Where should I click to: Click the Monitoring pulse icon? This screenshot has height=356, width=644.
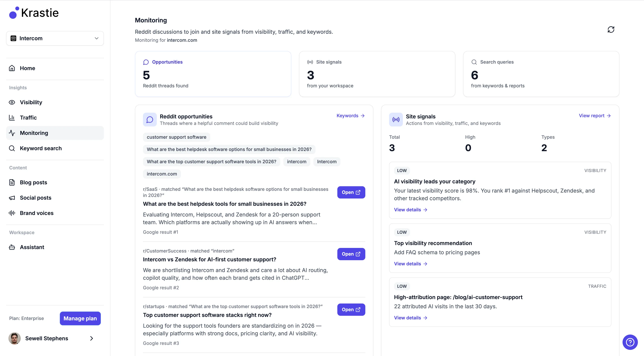tap(12, 133)
